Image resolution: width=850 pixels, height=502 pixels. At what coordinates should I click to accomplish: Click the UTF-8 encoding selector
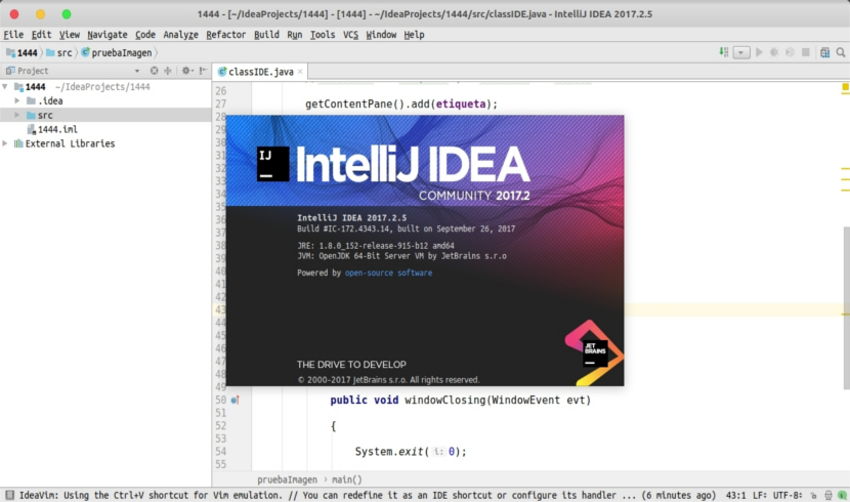(x=787, y=495)
